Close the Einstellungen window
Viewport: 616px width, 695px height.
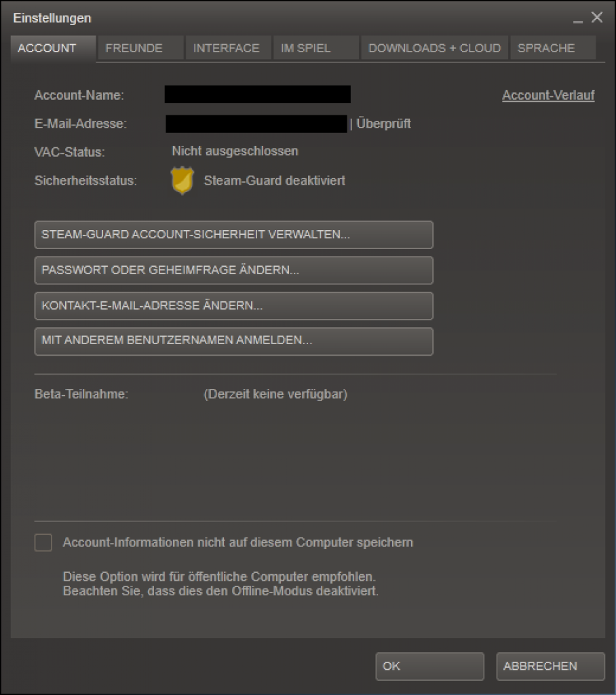(x=597, y=17)
